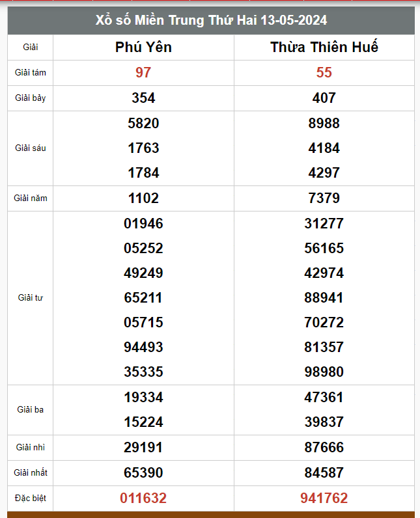The image size is (420, 518).
Task: Click Phú Yên special prize 011632
Action: pyautogui.click(x=143, y=498)
